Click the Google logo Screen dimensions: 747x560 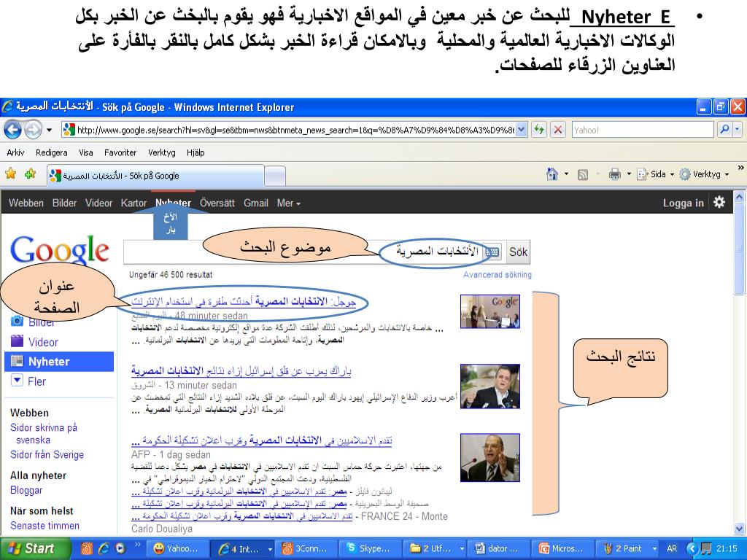click(60, 250)
